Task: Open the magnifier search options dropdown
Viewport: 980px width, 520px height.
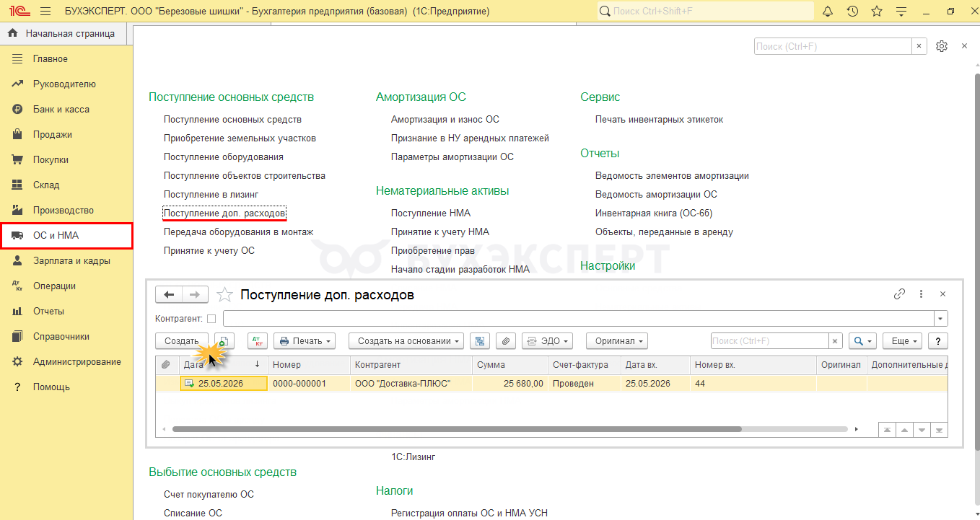Action: (x=863, y=341)
